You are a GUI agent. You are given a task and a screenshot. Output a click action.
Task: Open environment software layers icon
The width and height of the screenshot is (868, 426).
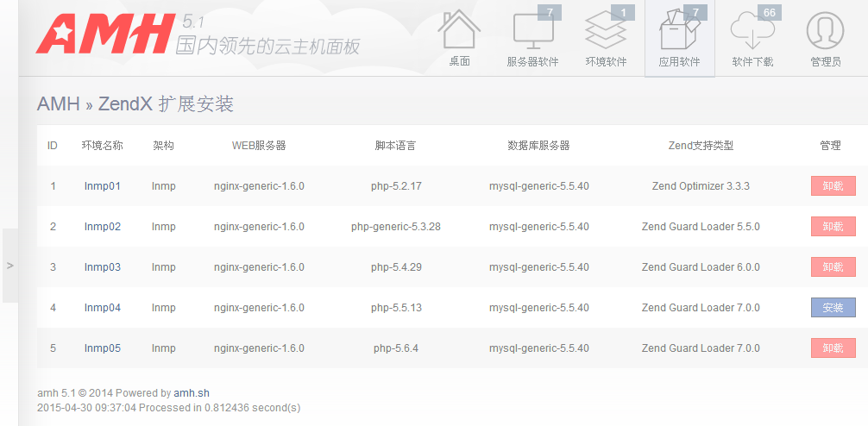[606, 31]
